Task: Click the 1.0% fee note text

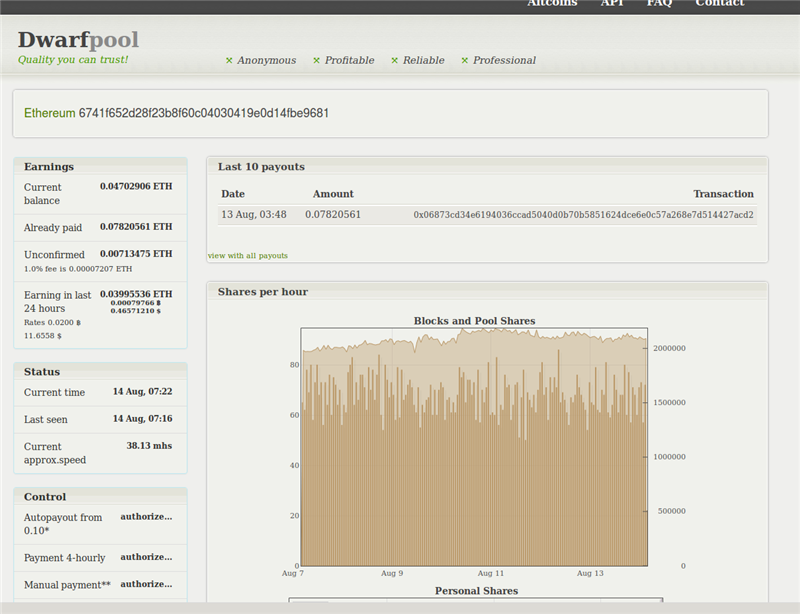Action: coord(78,269)
